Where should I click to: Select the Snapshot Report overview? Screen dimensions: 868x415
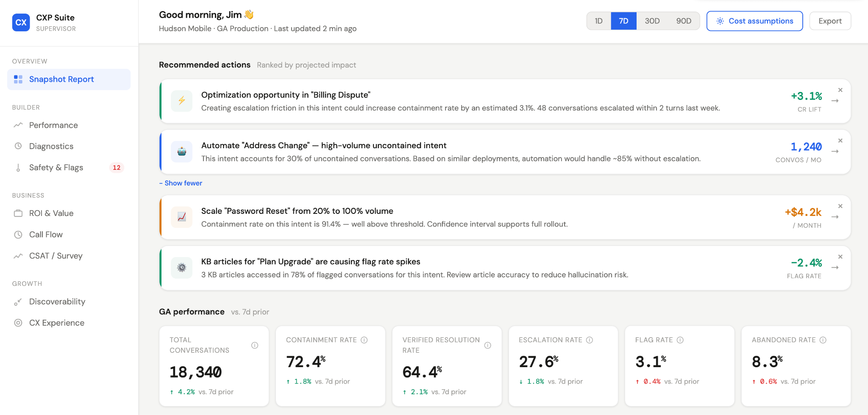pos(61,79)
